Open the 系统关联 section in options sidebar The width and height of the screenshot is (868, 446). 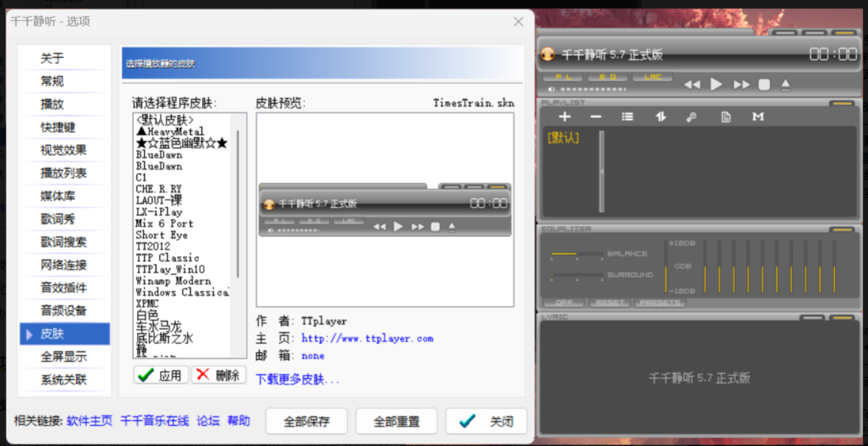pos(65,380)
